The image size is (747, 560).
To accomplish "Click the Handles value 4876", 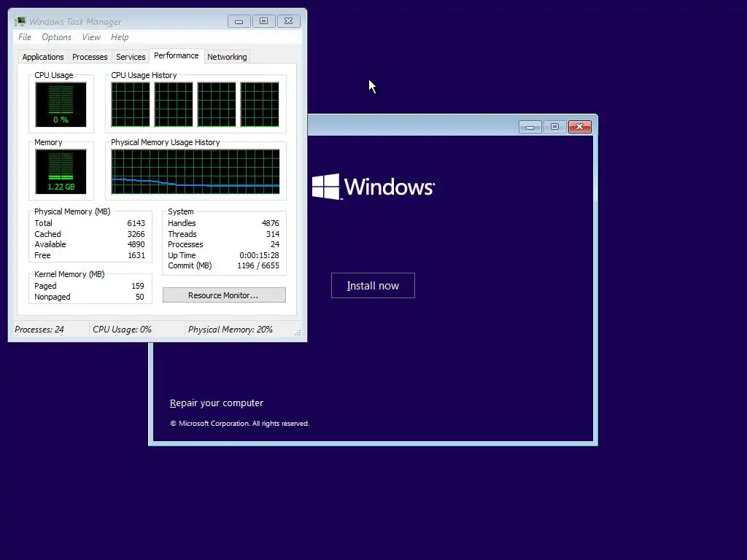I will point(270,223).
